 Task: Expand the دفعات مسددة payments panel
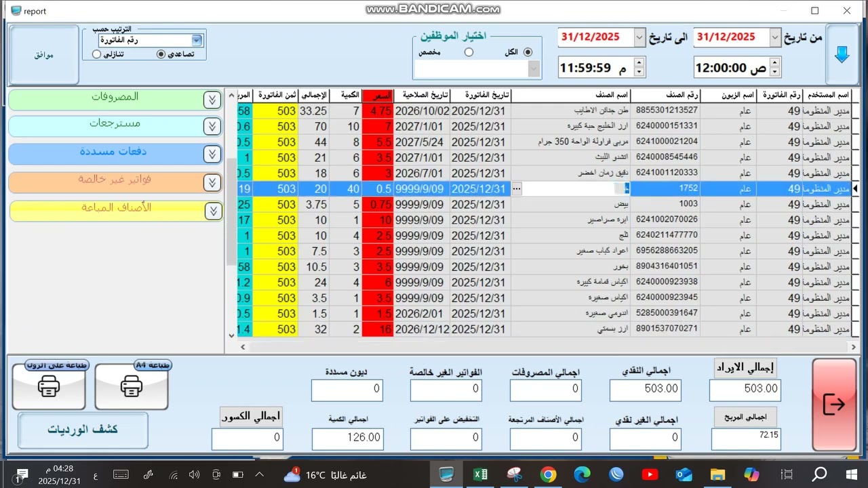(x=212, y=155)
